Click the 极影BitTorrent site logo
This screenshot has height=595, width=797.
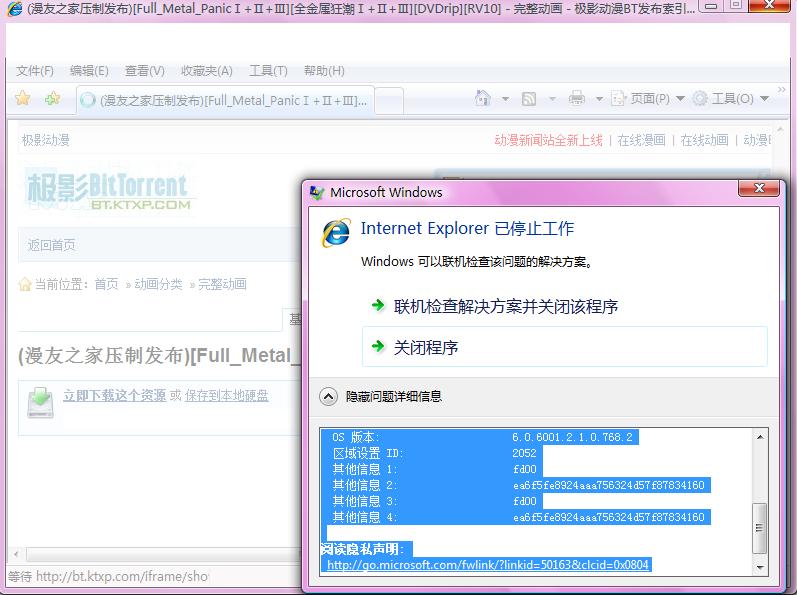tap(109, 191)
